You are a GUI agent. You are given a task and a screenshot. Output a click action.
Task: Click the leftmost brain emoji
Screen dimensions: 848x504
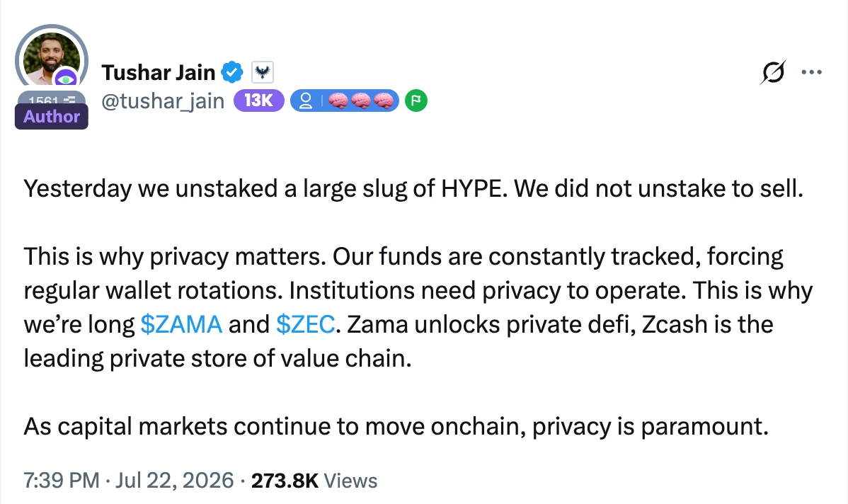pyautogui.click(x=338, y=101)
